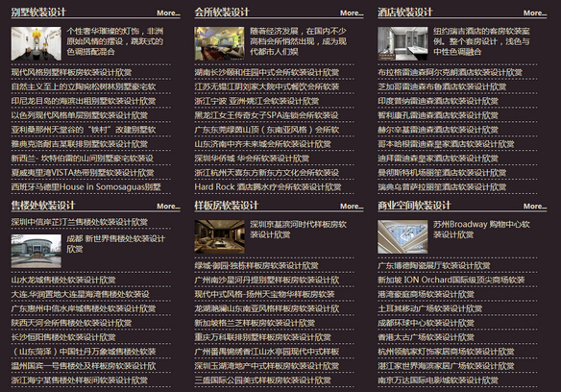The width and height of the screenshot is (561, 392).
Task: Open More link beside 酒店软装设计 heading
Action: (534, 12)
